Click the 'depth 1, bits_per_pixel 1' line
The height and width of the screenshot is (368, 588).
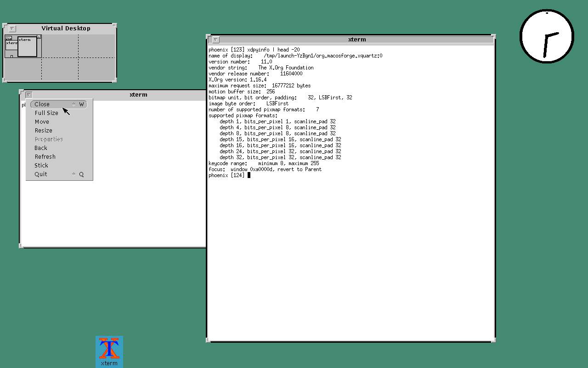click(x=277, y=121)
